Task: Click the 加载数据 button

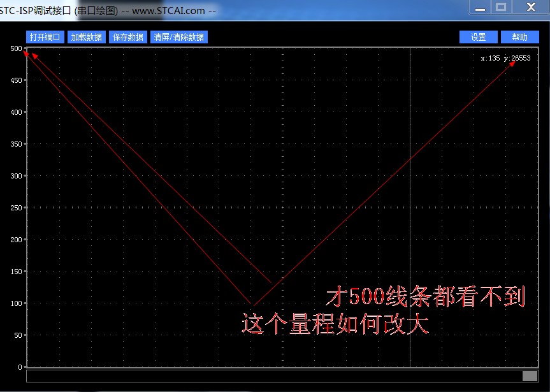Action: tap(86, 37)
